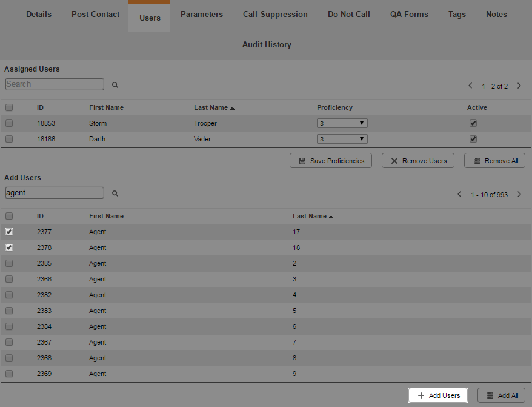Toggle Active checkbox for Storm Trooper
Viewport: 532px width, 407px height.
[x=473, y=123]
